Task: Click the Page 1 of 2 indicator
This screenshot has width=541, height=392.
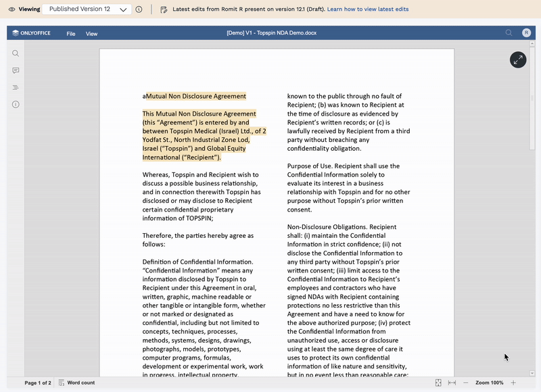Action: (38, 383)
